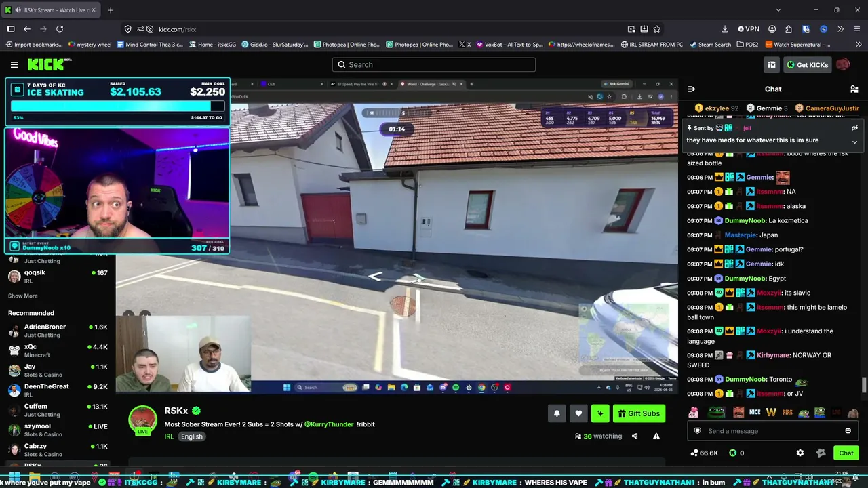Open qoqsik IRL channel in sidebar
Image resolution: width=868 pixels, height=488 pixels.
tap(58, 277)
